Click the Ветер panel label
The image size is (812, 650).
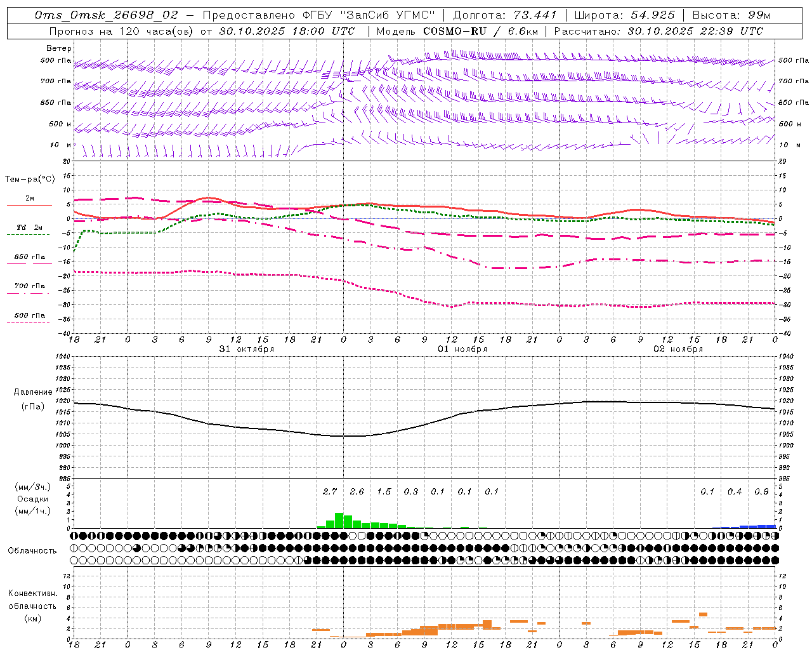click(x=59, y=48)
